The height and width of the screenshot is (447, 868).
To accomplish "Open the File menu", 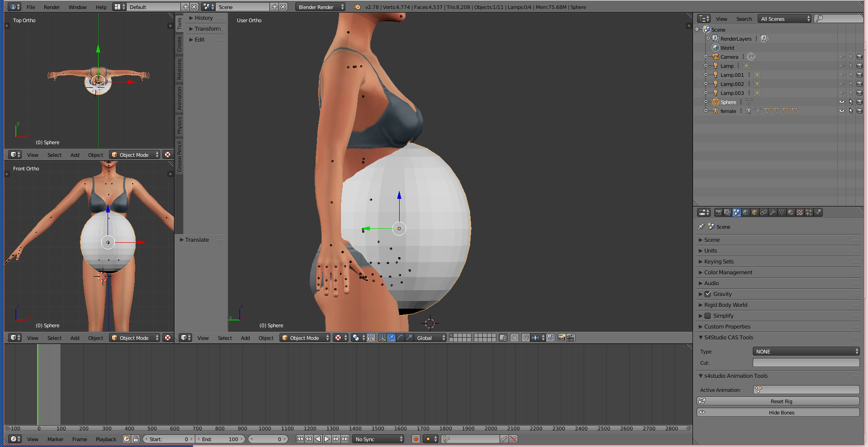I will click(x=31, y=7).
